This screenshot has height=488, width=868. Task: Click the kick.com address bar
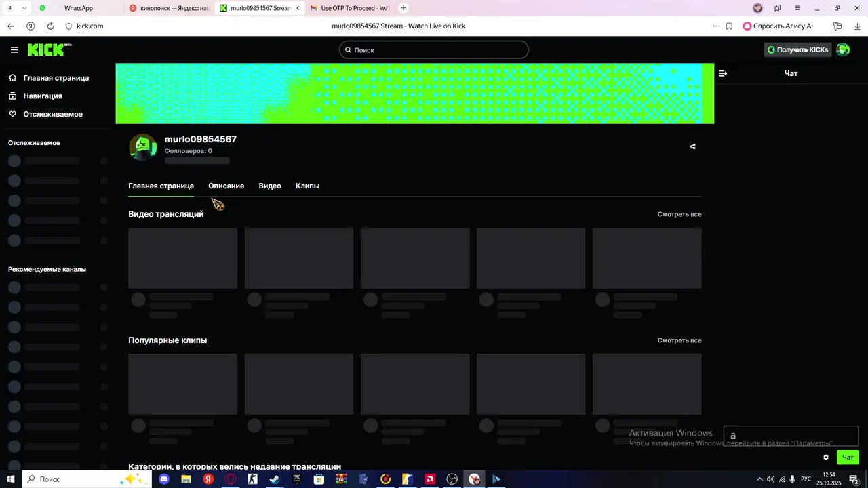click(x=90, y=26)
